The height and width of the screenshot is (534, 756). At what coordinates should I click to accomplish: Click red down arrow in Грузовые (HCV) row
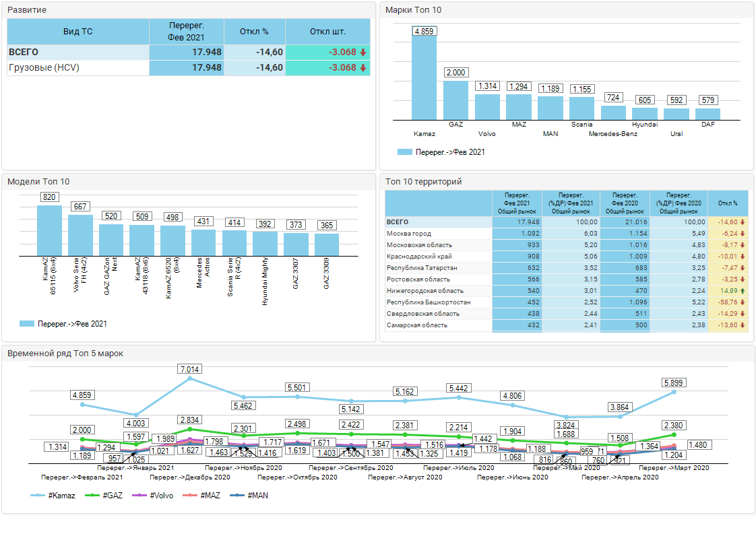pyautogui.click(x=363, y=68)
